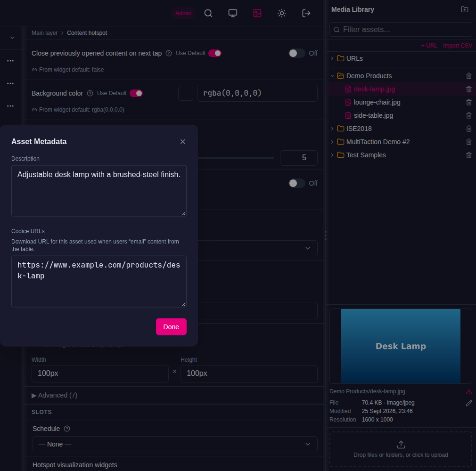This screenshot has width=476, height=471.
Task: Close the Asset Metadata dialog
Action: point(183,142)
